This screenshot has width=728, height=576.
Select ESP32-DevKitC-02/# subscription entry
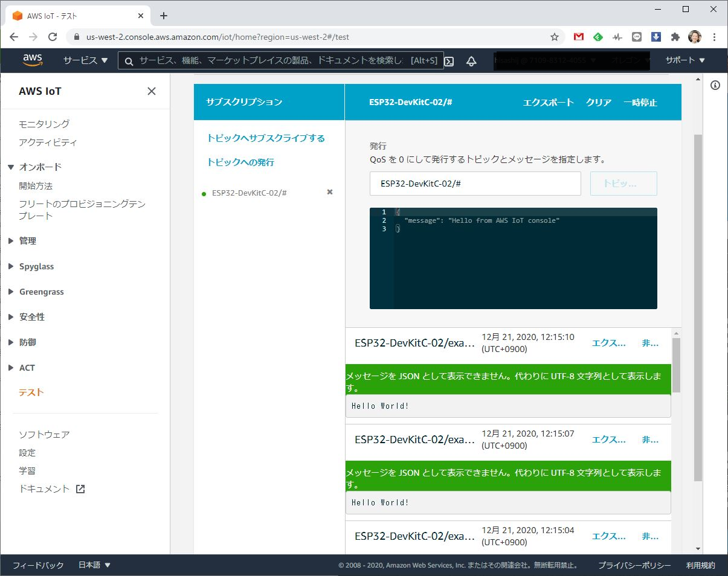click(x=249, y=193)
